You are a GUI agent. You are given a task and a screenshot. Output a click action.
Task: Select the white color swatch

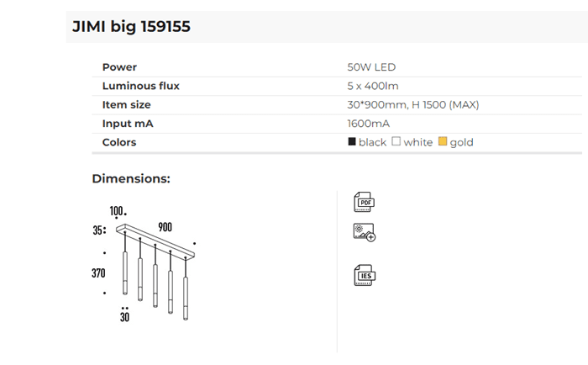click(x=396, y=142)
